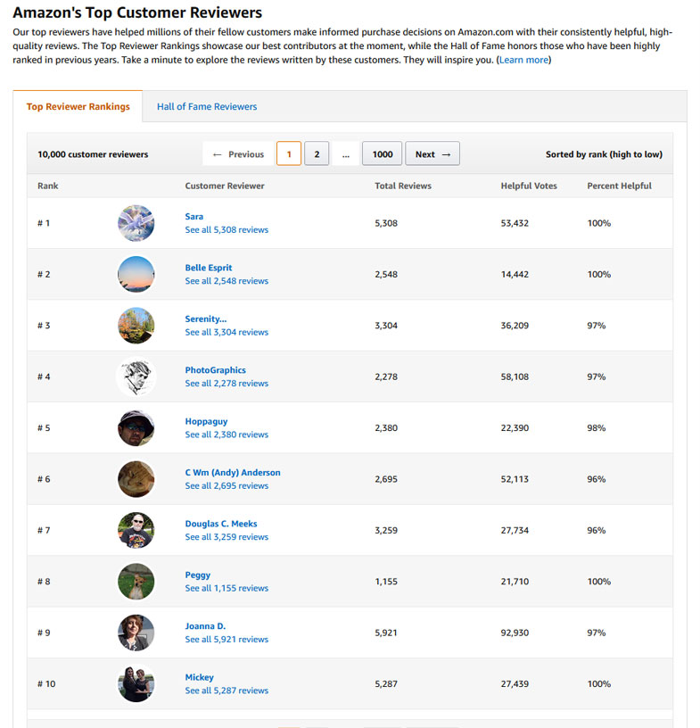See all 5,308 reviews by Sara
The height and width of the screenshot is (728, 700).
(x=226, y=230)
